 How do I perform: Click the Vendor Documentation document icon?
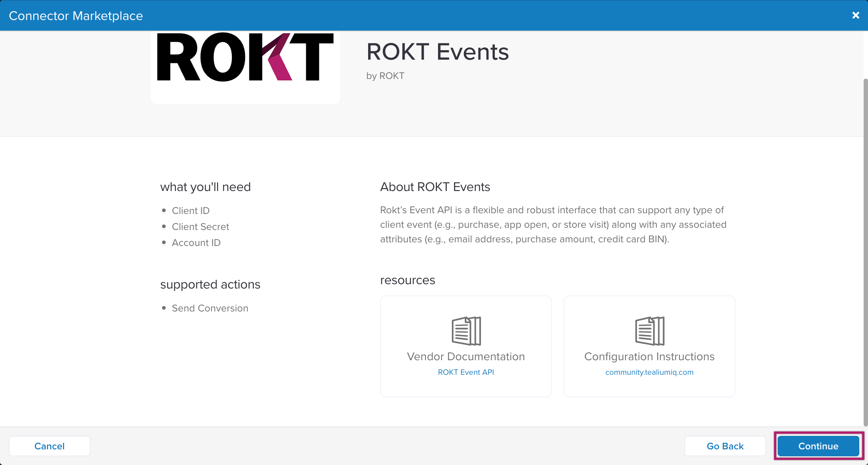[466, 331]
